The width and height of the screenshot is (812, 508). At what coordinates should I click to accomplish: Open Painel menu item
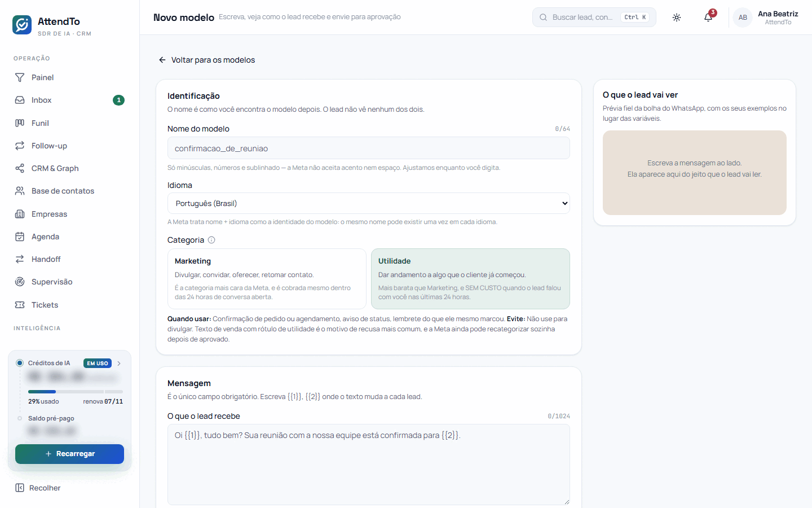(70, 77)
